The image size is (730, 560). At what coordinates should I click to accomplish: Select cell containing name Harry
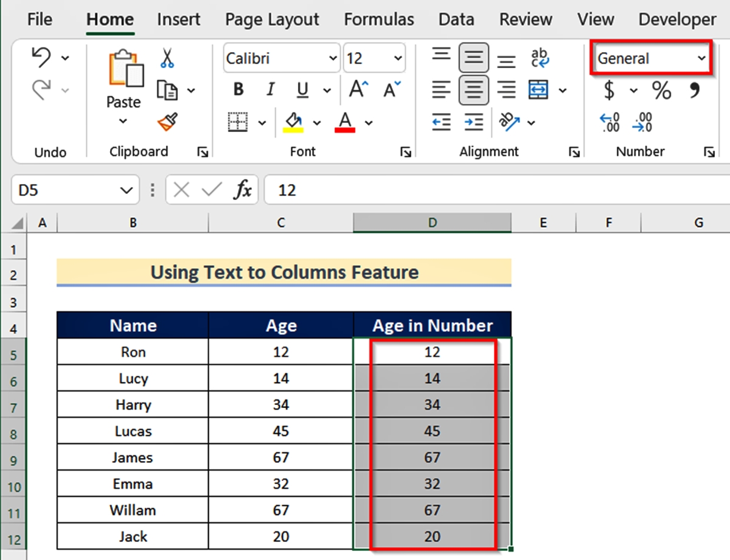click(x=133, y=405)
